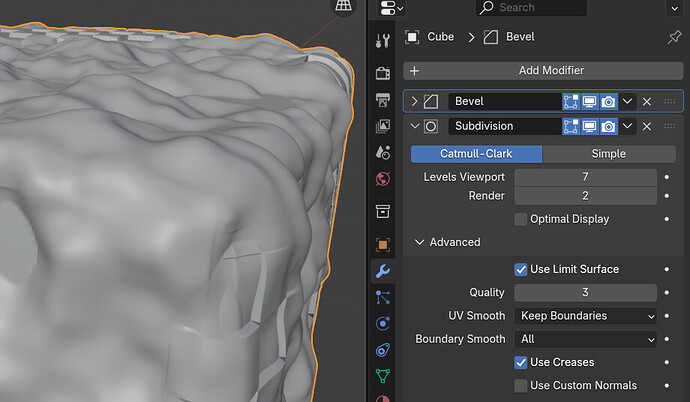Click the Bevel modifier icon in breadcrumb

(491, 37)
